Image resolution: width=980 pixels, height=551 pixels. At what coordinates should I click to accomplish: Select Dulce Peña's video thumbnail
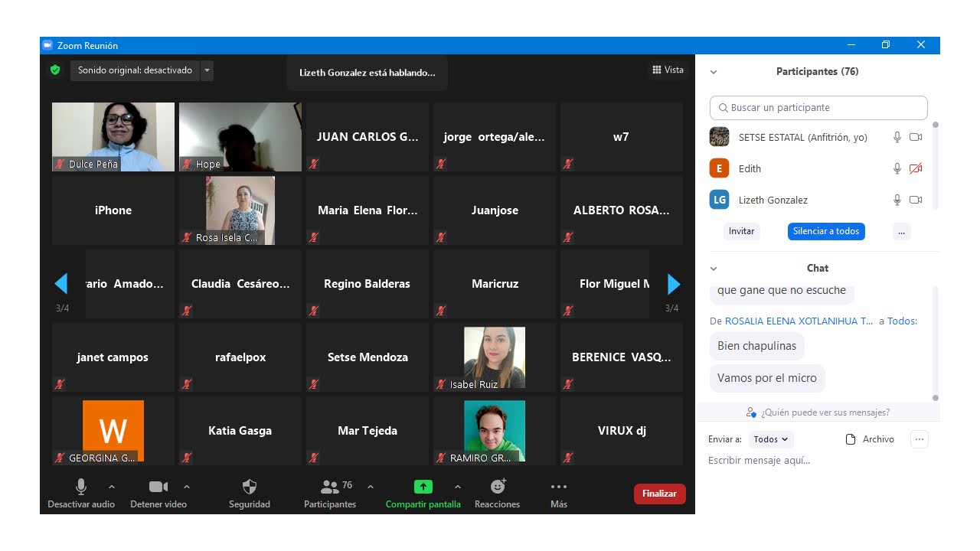113,137
